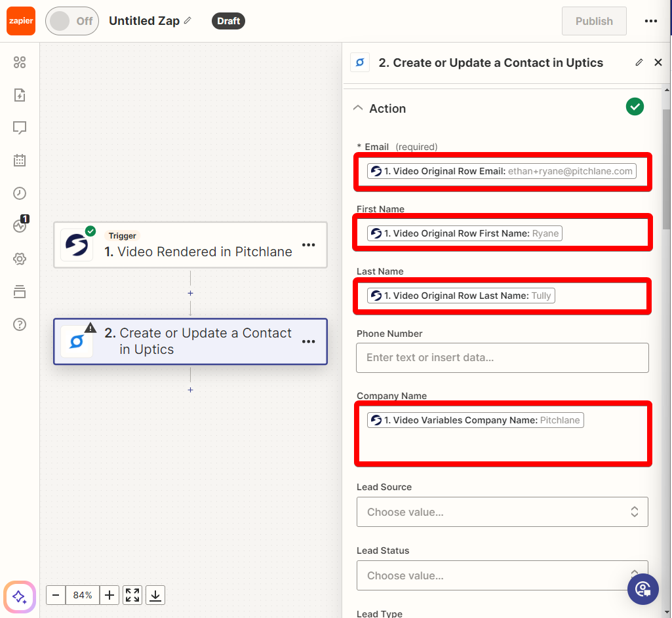Close the step editor panel
This screenshot has height=618, width=672.
658,62
